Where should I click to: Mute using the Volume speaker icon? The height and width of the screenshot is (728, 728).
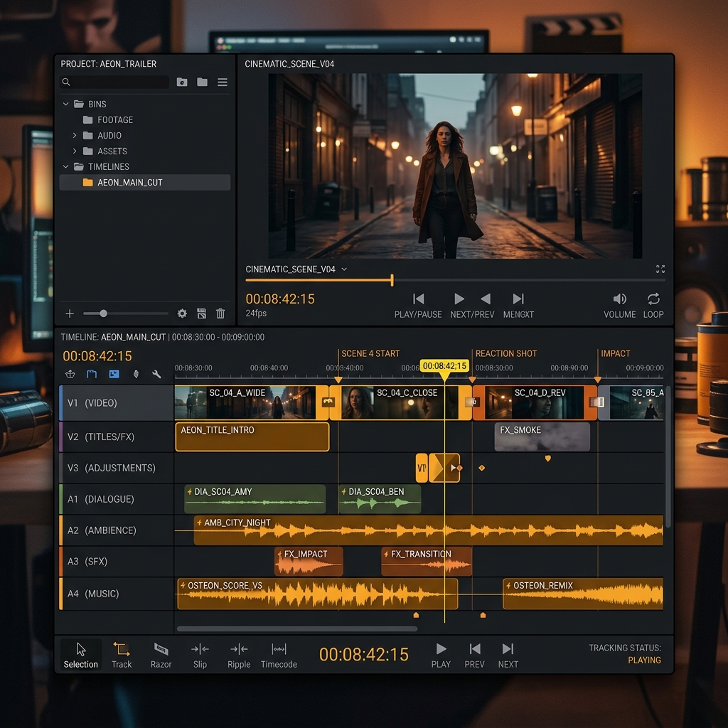pos(619,299)
